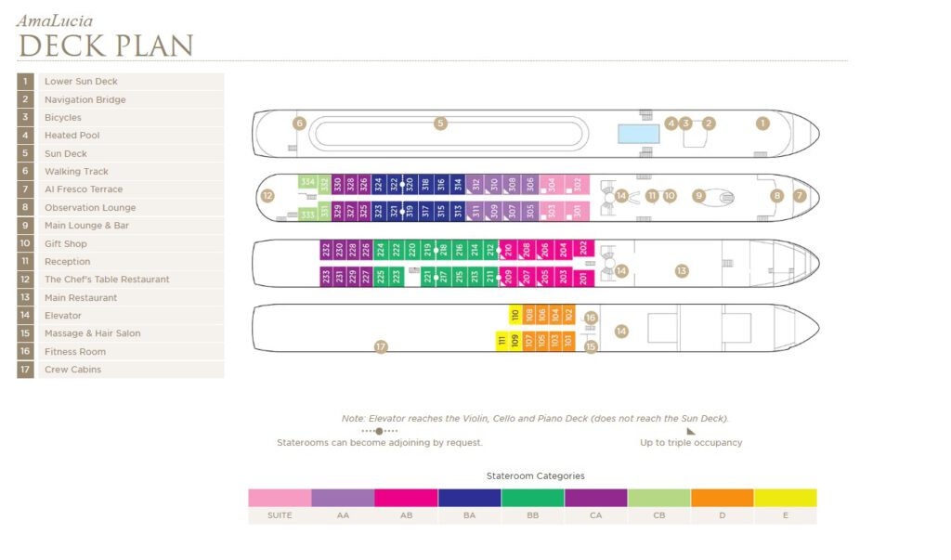Click the adjoining staterooms dotted-line symbol in the key
951x560 pixels.
coord(379,431)
